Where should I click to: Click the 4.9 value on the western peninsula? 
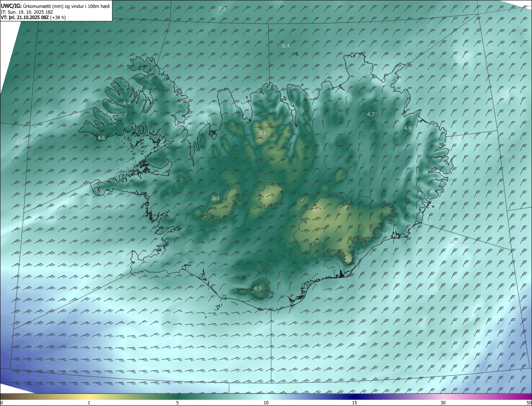point(99,190)
